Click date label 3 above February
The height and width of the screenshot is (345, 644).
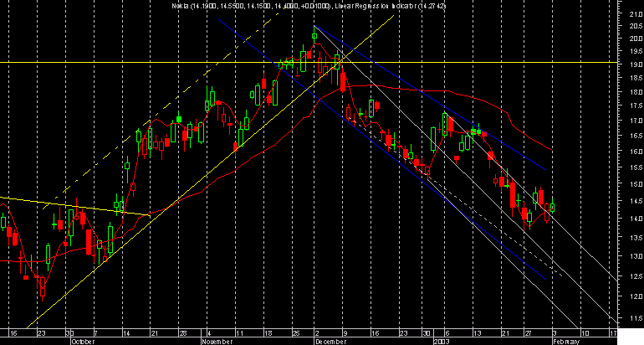555,333
